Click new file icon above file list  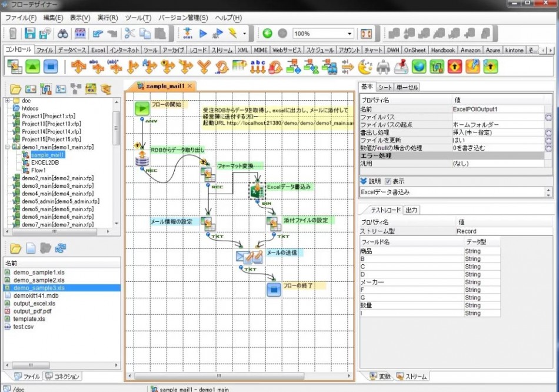(31, 248)
